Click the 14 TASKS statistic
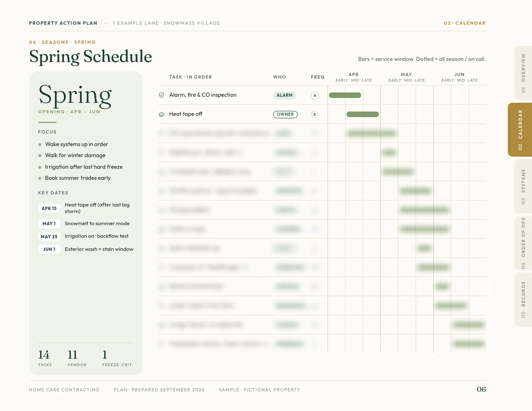 45,358
